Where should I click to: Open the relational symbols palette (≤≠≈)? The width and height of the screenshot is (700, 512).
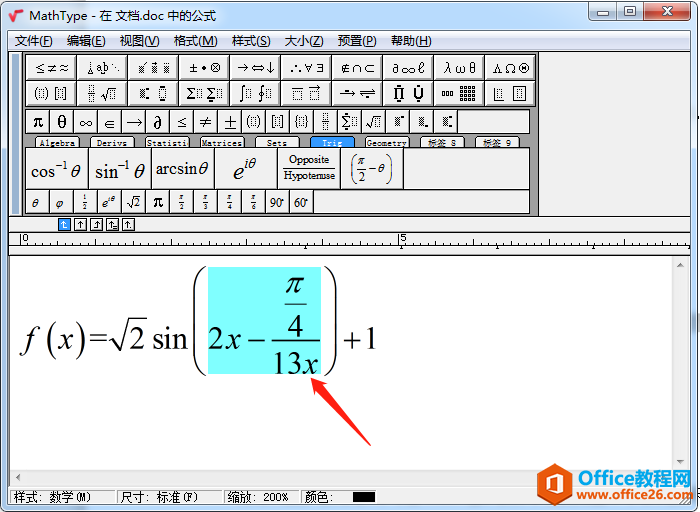[x=51, y=68]
